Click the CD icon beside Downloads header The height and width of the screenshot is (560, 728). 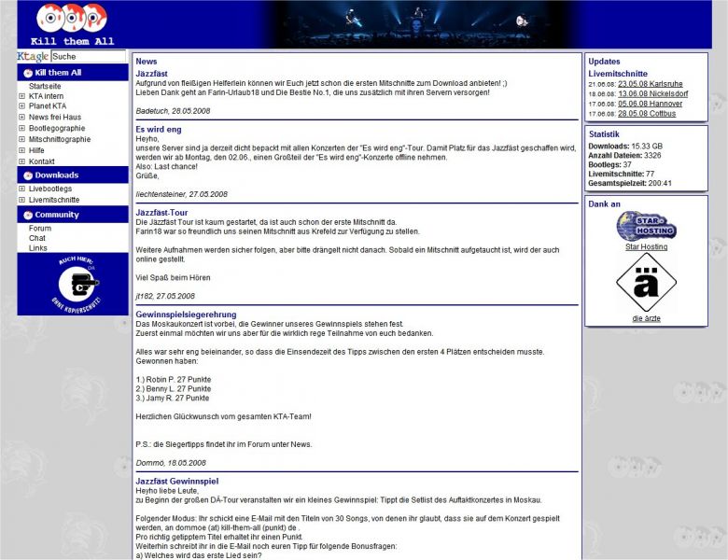point(28,175)
